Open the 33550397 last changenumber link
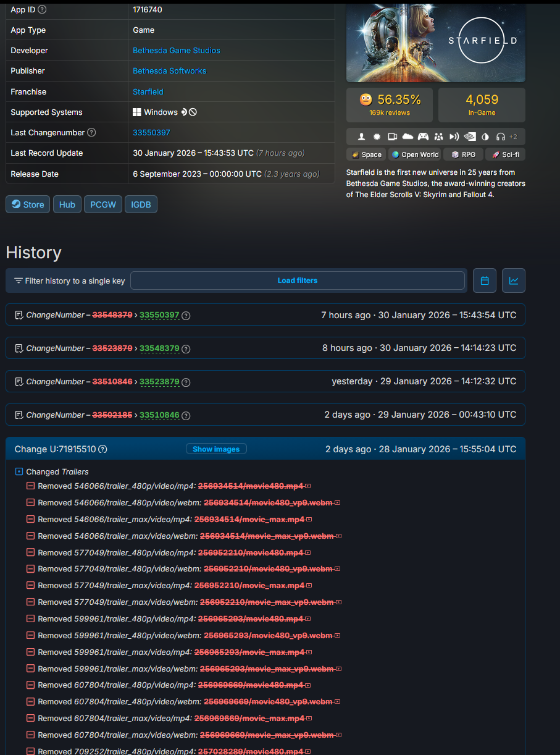Screen dimensions: 560x755 [151, 133]
